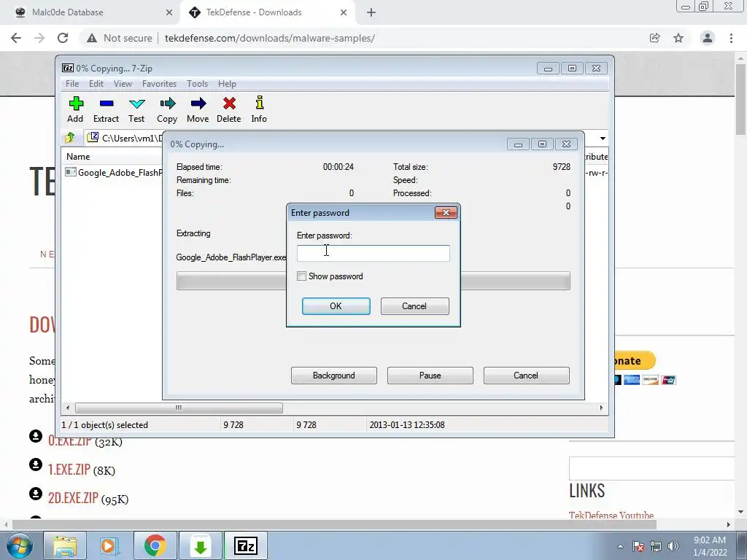Click the browser vertical scrollbar thumb
The height and width of the screenshot is (560, 747).
(x=740, y=99)
